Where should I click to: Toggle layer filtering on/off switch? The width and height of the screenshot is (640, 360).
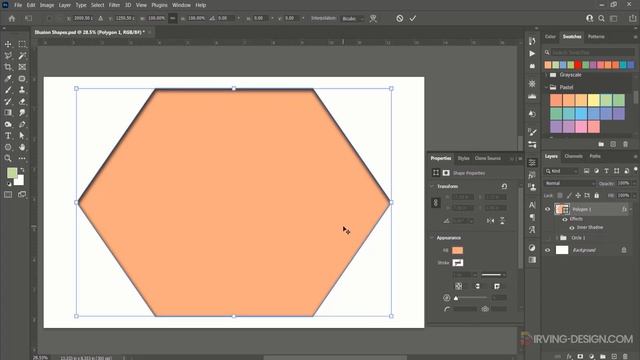click(x=636, y=169)
